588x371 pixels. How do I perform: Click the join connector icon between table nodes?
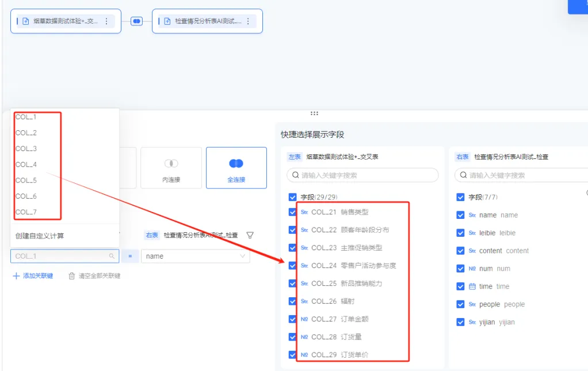click(x=136, y=21)
